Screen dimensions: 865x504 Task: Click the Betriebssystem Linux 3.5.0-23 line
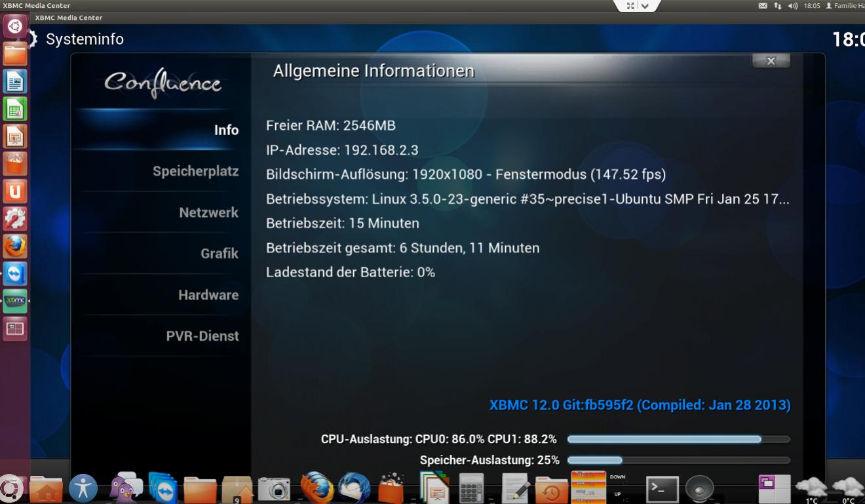pos(528,199)
